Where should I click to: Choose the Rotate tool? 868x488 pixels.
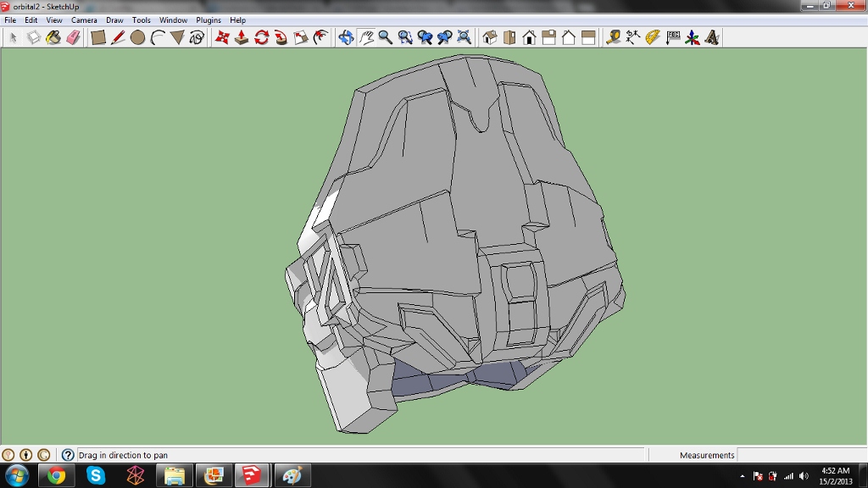[261, 37]
